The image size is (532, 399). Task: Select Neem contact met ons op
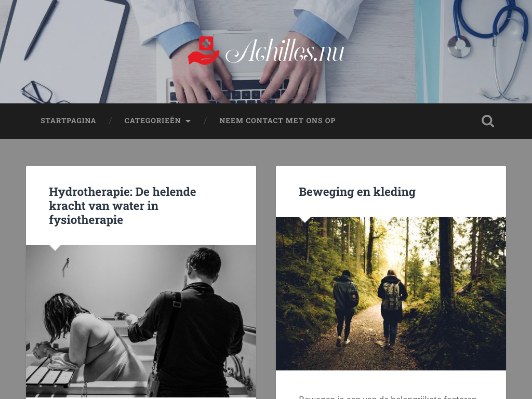277,121
